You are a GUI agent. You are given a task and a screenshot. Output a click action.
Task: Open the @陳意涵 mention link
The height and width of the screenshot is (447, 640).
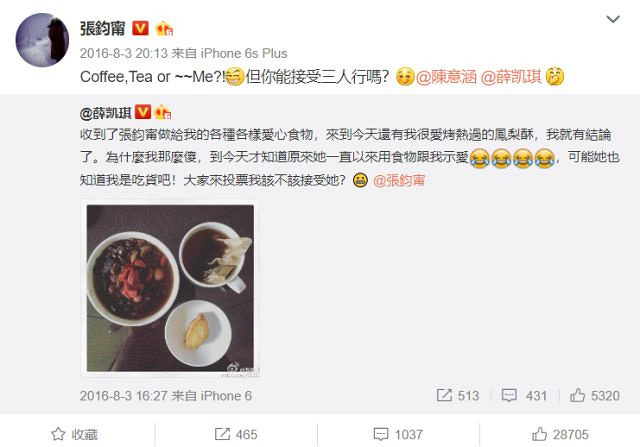(x=446, y=77)
